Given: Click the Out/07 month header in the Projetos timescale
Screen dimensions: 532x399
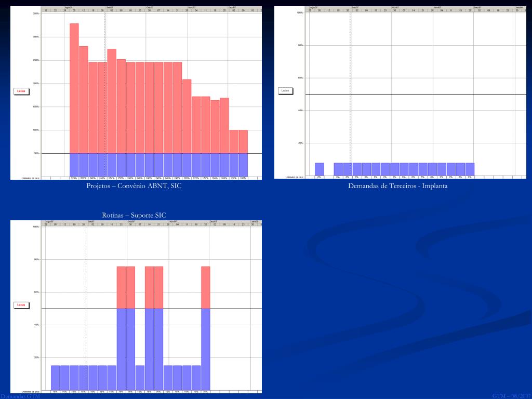Looking at the screenshot, I should pyautogui.click(x=150, y=7).
